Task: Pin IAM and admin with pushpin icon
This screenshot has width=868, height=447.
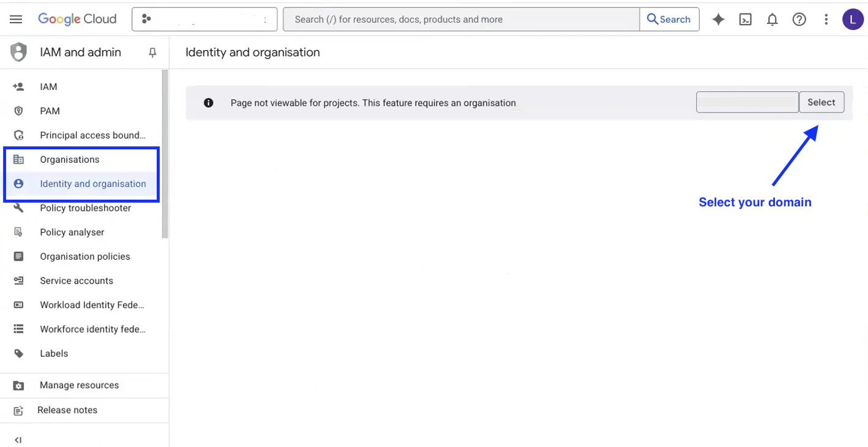Action: pyautogui.click(x=153, y=53)
